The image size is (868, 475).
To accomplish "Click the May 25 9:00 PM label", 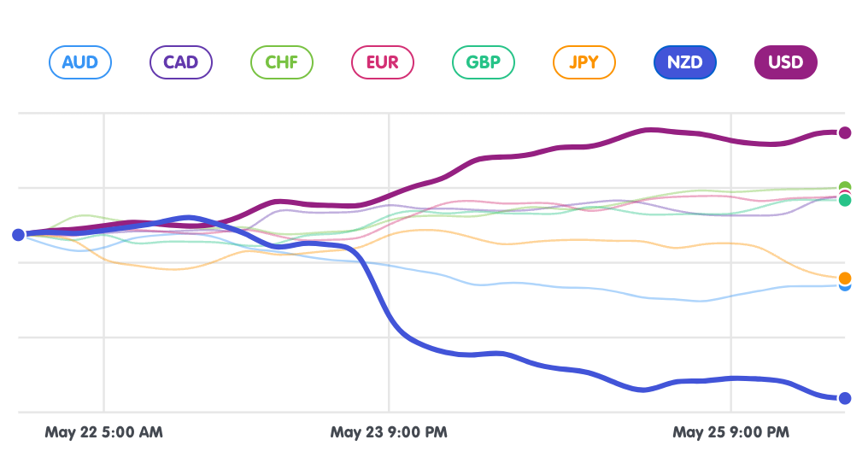I will [x=730, y=432].
